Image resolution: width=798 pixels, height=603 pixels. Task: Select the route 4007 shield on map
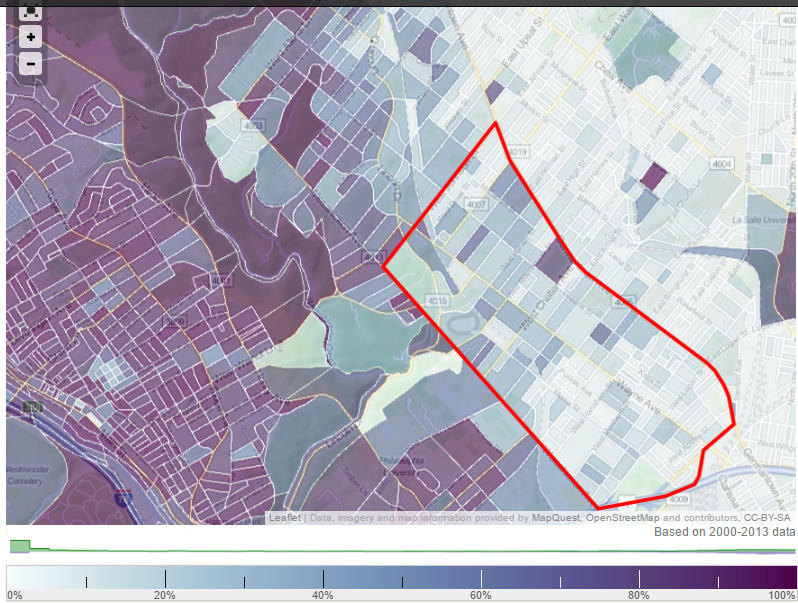pos(476,204)
